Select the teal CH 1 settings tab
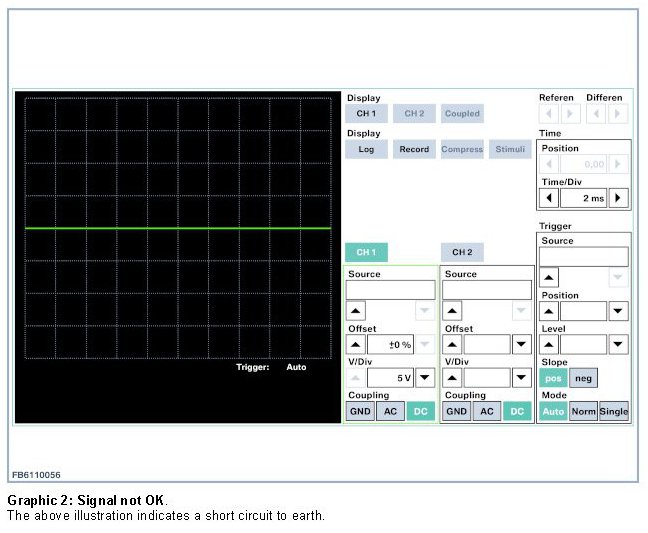Screen dimensions: 648x533 pos(366,253)
